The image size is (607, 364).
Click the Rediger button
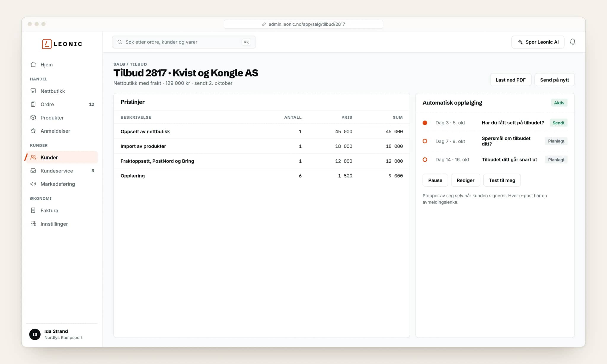point(465,180)
